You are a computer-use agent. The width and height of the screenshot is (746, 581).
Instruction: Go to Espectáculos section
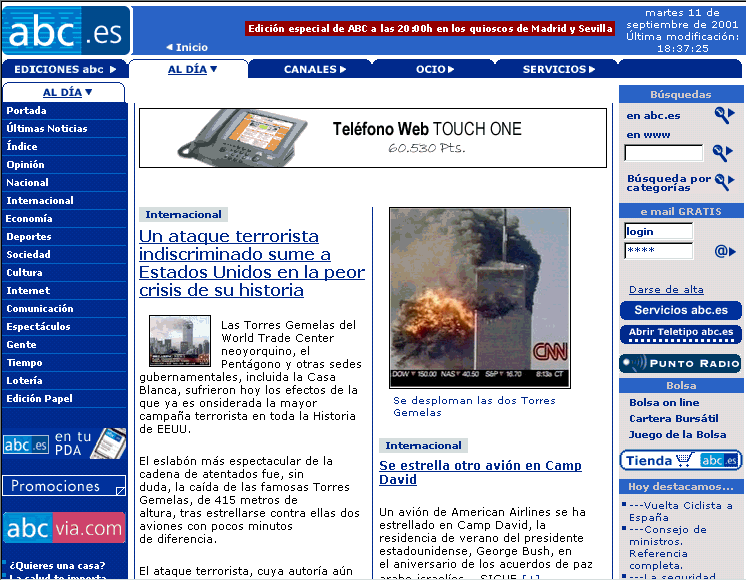click(x=38, y=327)
